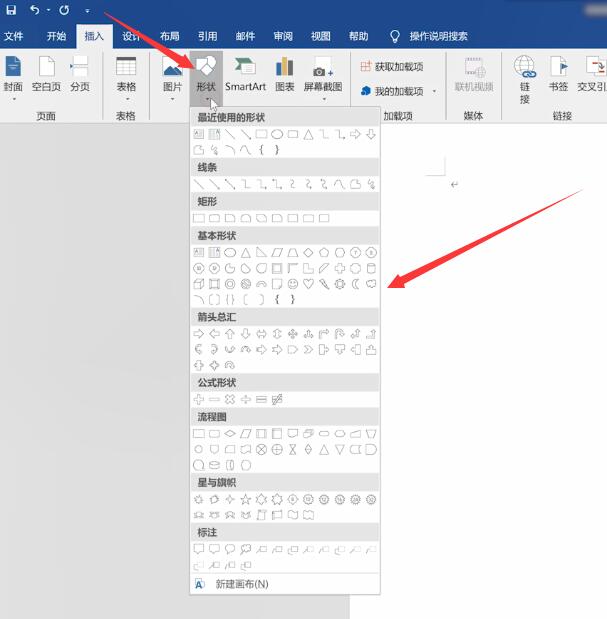Select the five-point star in 星与旗帜
Viewport: 607px width, 619px height.
[245, 499]
